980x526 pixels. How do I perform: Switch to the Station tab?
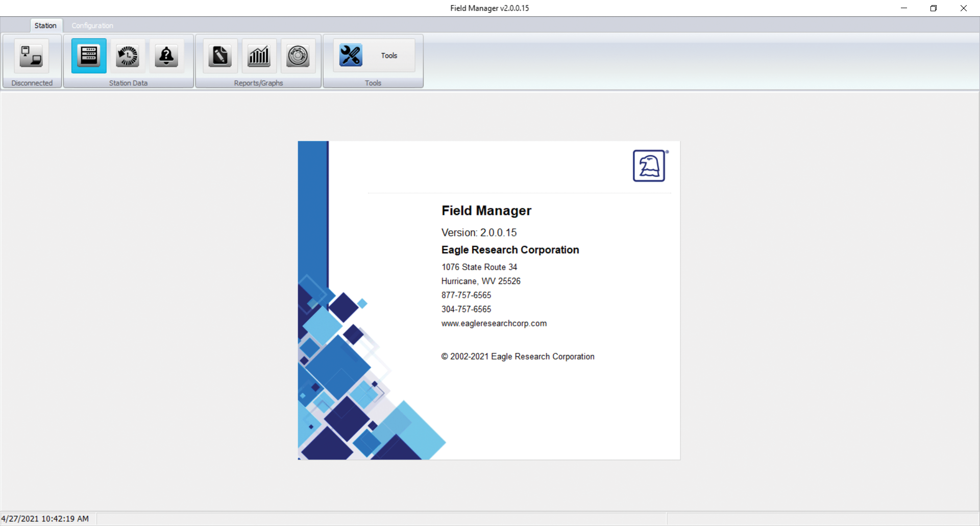pos(45,26)
